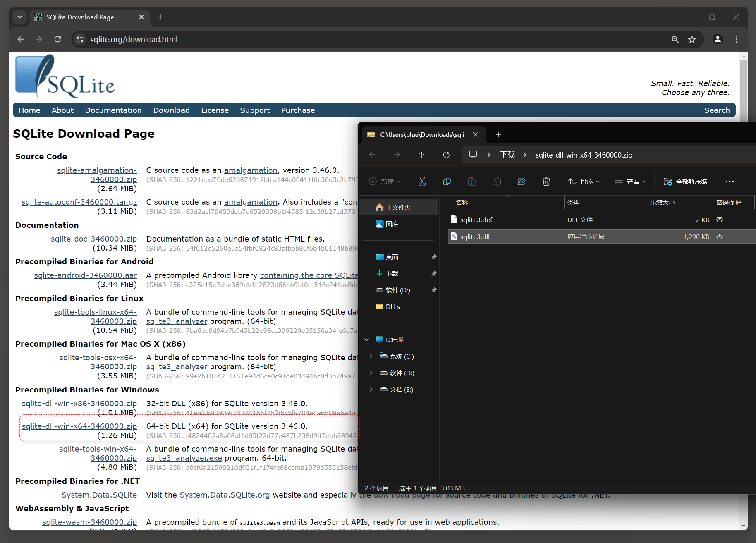Open the 排序 (Sort) dropdown
Screen dimensions: 756x543
[x=584, y=182]
